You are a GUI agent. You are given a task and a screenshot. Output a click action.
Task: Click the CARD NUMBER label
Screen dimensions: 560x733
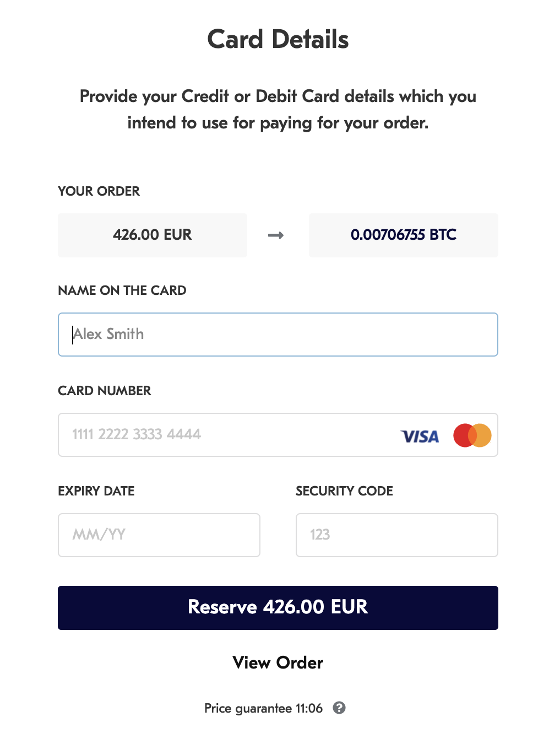(105, 391)
